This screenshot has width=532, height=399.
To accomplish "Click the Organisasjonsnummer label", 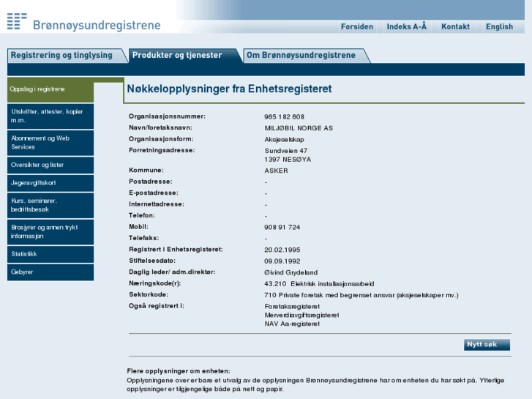I will (167, 116).
